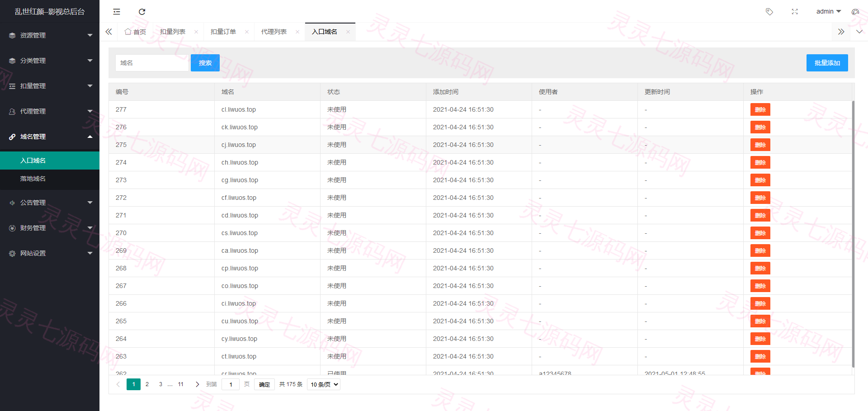Focus the 域名 search input
This screenshot has width=868, height=411.
[152, 63]
